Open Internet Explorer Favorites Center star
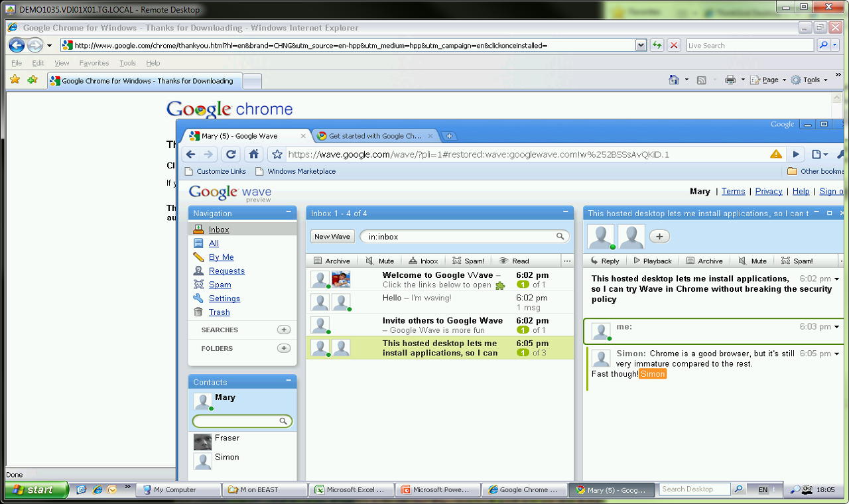The image size is (849, 504). 15,80
